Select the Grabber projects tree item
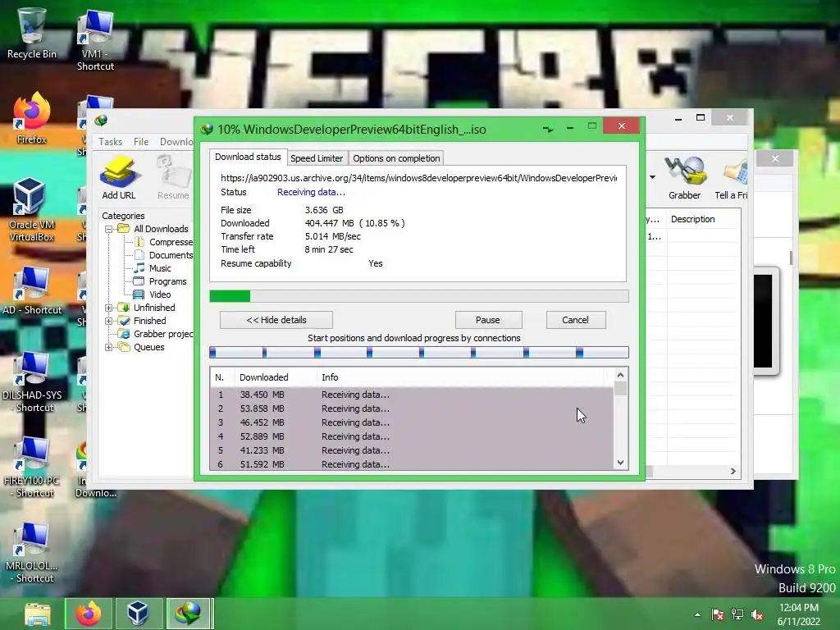840x630 pixels. (157, 334)
